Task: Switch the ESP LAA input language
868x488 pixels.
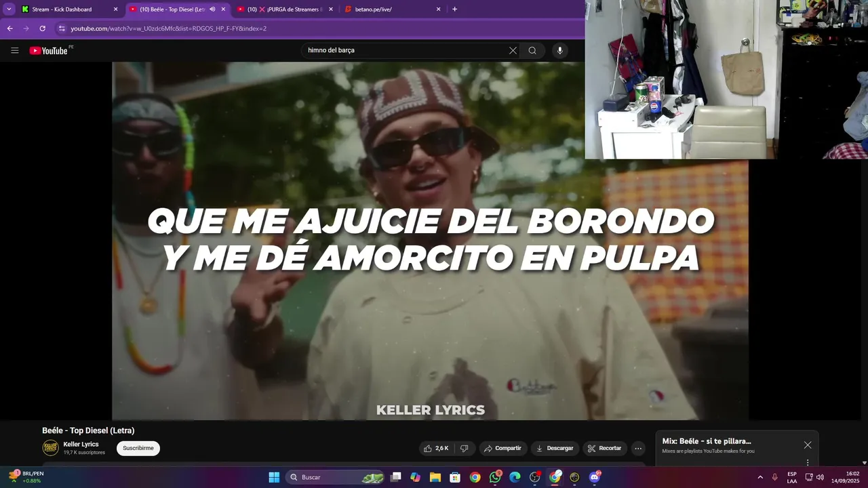Action: (792, 477)
